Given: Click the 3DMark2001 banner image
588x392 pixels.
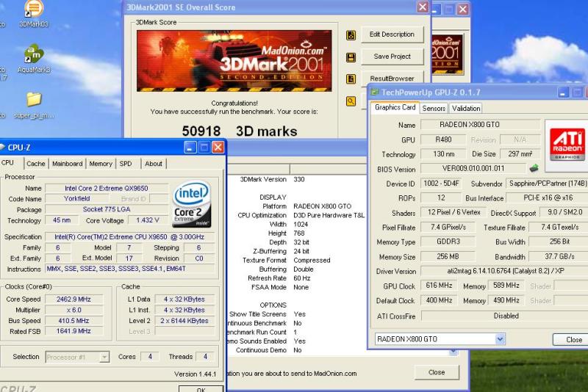Looking at the screenshot, I should (x=234, y=61).
